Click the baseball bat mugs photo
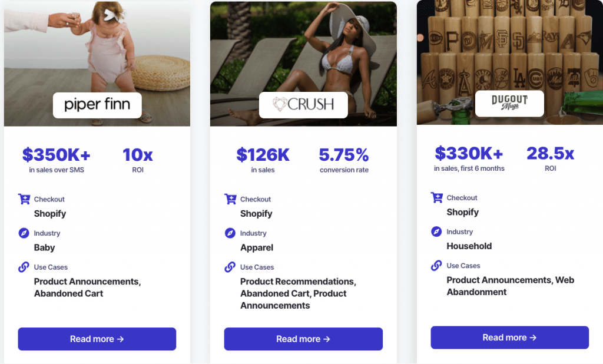The width and height of the screenshot is (603, 364). pyautogui.click(x=510, y=62)
